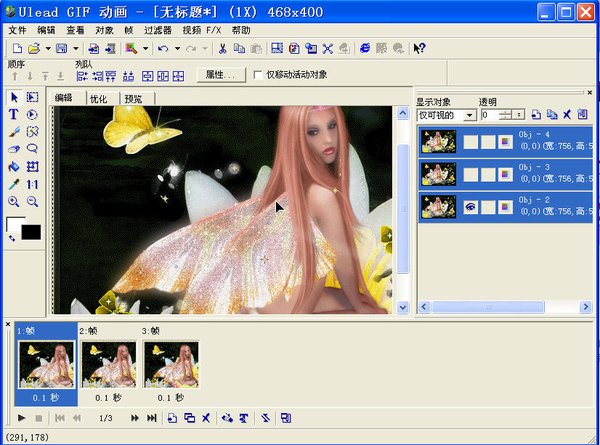Select the Paint Brush tool
The width and height of the screenshot is (600, 445).
point(14,132)
